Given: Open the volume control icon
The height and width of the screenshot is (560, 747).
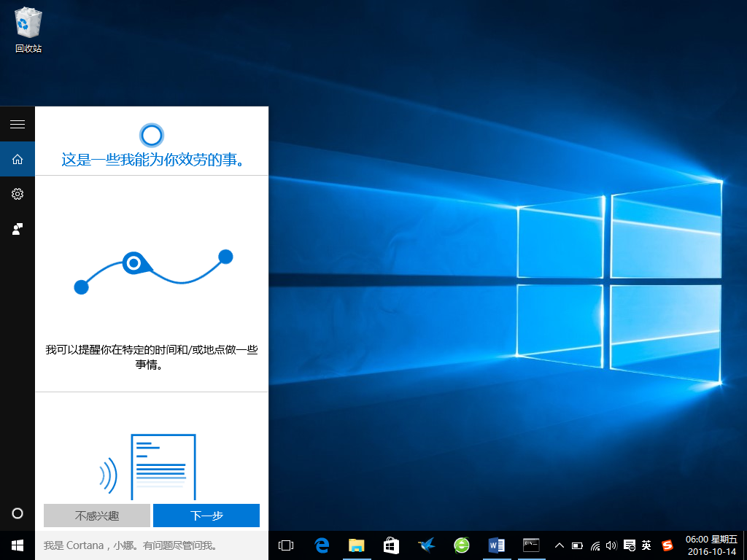Looking at the screenshot, I should click(x=611, y=545).
